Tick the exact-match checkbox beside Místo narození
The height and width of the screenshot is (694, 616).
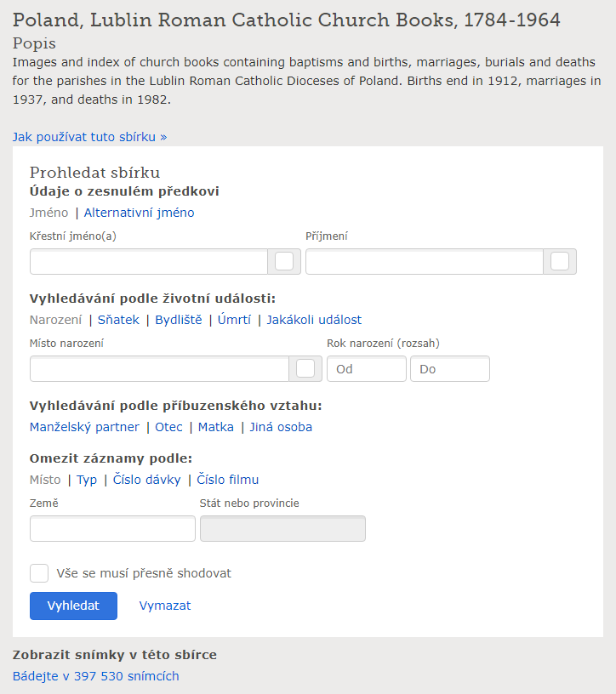[x=305, y=369]
